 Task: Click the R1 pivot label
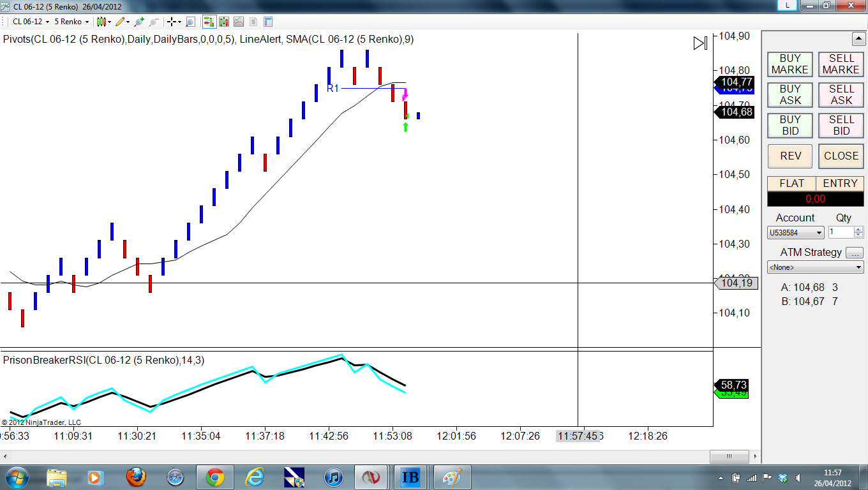tap(333, 89)
